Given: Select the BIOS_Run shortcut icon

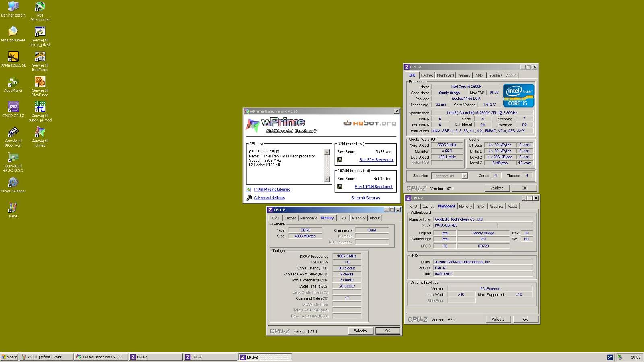Looking at the screenshot, I should coord(13,137).
